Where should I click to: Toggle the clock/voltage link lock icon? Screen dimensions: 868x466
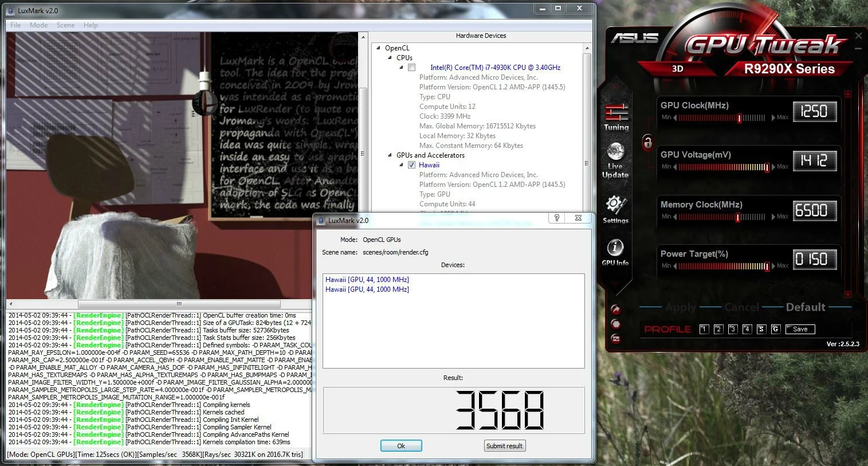(647, 142)
